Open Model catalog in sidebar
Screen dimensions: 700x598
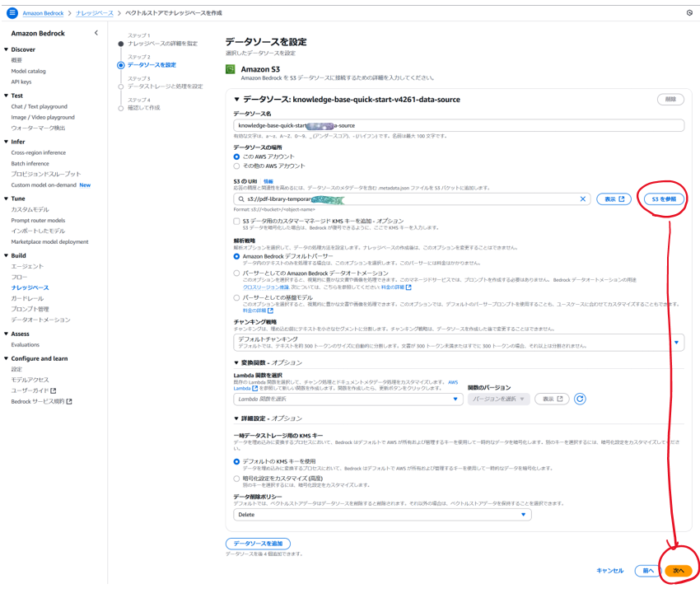[x=28, y=71]
